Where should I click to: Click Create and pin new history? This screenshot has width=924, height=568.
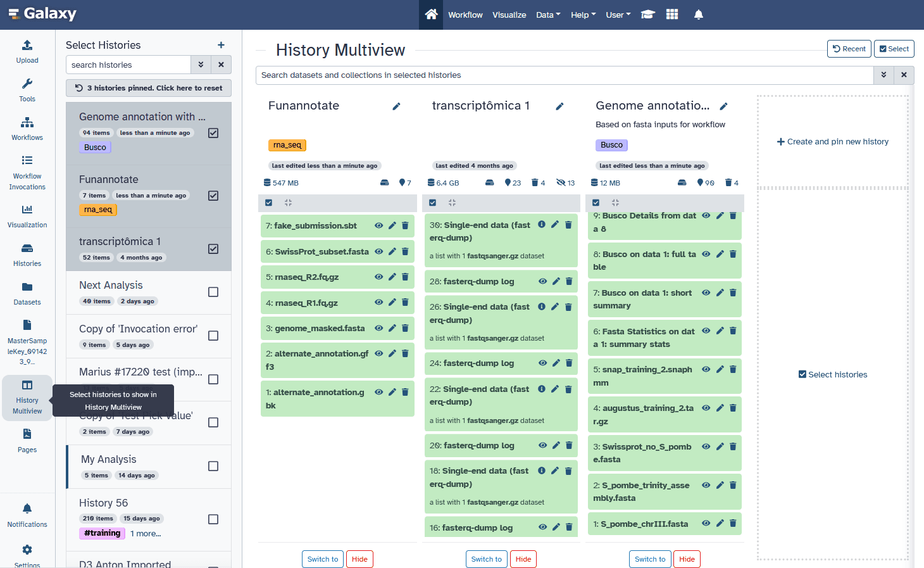coord(833,142)
